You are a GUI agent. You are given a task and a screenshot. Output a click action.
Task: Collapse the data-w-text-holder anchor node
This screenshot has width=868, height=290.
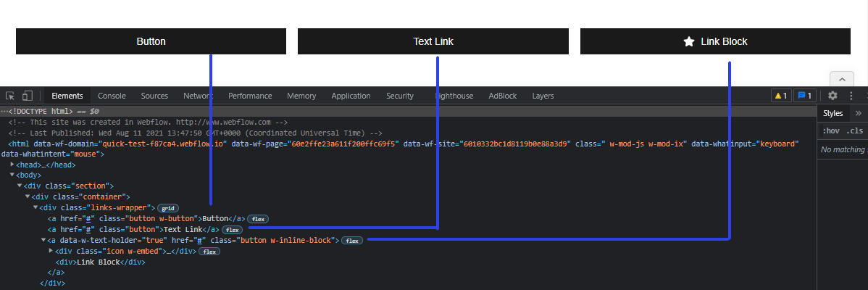(43, 240)
